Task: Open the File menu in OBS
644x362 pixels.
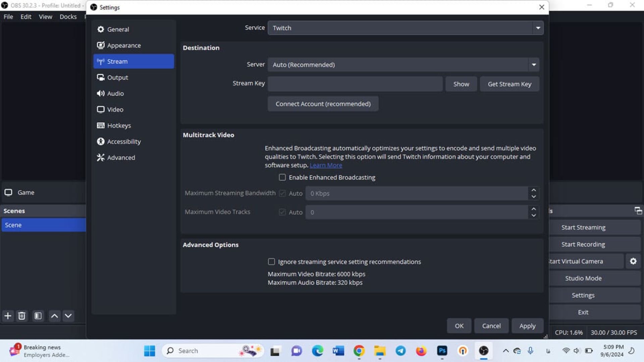Action: tap(8, 16)
